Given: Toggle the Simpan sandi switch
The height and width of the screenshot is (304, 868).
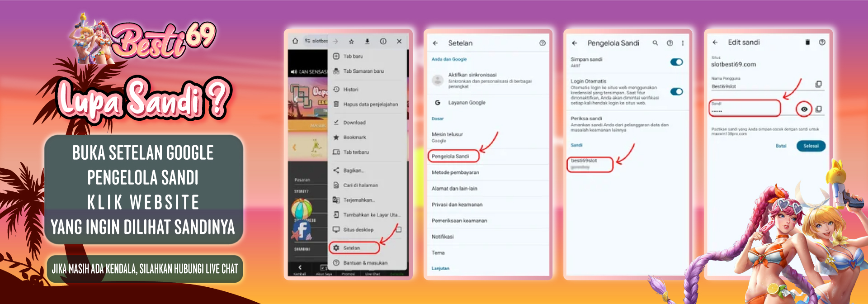Looking at the screenshot, I should point(676,62).
